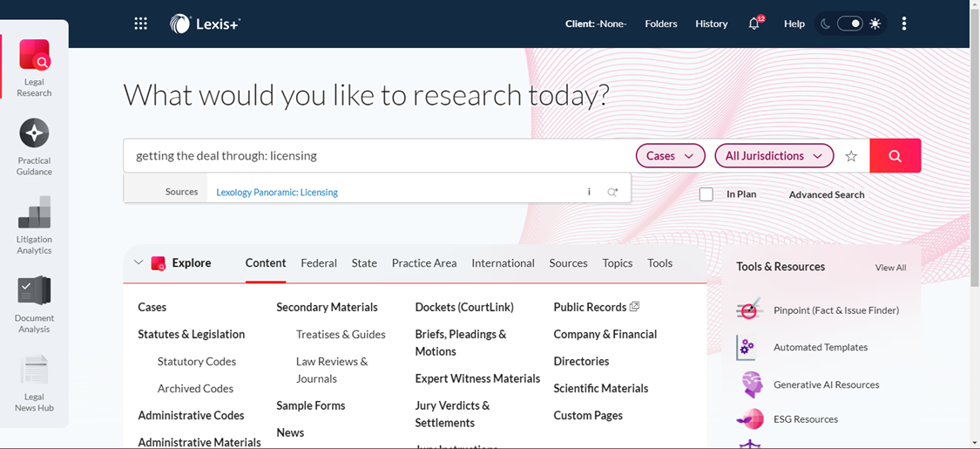980x449 pixels.
Task: Check the In Plan checkbox
Action: point(706,194)
